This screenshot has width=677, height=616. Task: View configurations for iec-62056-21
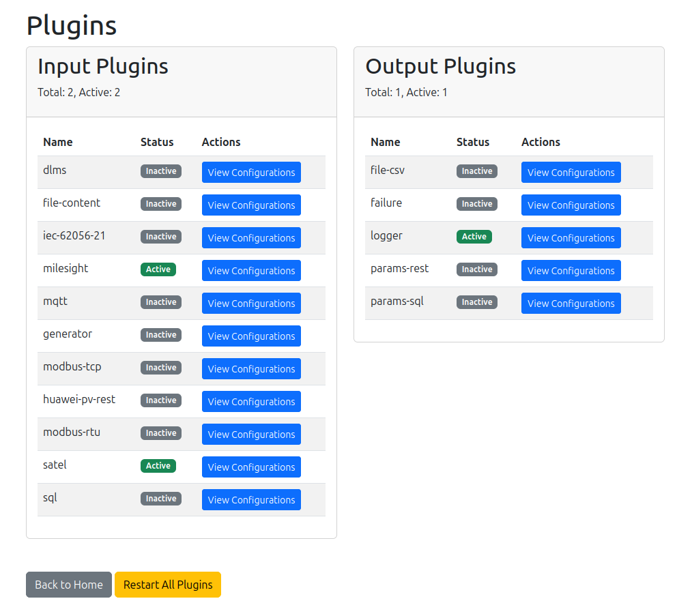[251, 238]
